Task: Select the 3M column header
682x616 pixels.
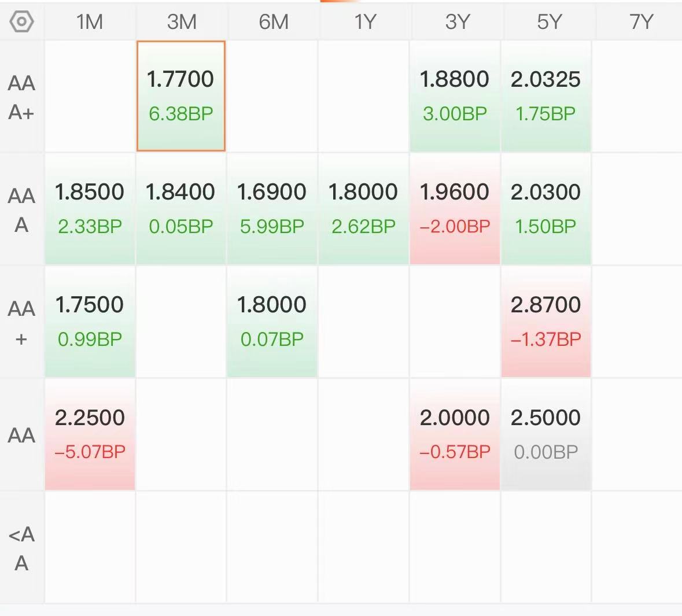Action: tap(182, 22)
